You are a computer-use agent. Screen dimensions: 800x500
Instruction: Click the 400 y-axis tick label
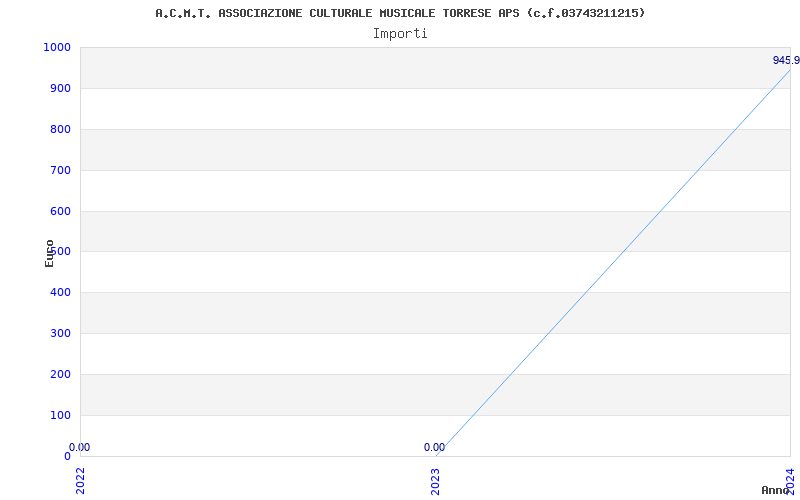[x=60, y=292]
